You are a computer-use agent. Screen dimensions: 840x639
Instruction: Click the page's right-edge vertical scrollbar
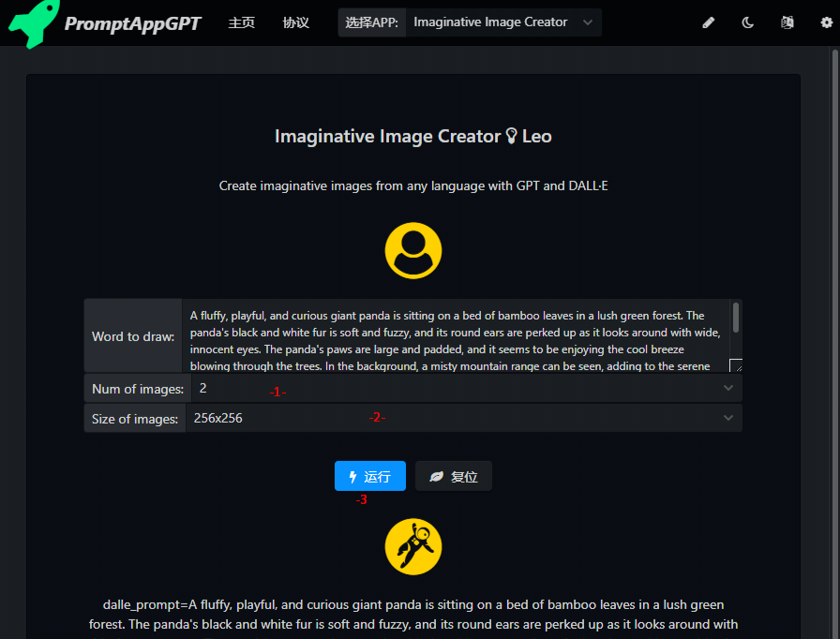tap(834, 343)
